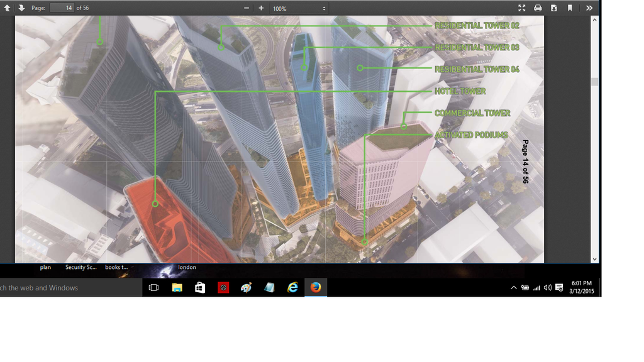Image resolution: width=644 pixels, height=362 pixels.
Task: Expand the PDF viewer tools menu
Action: tap(589, 8)
